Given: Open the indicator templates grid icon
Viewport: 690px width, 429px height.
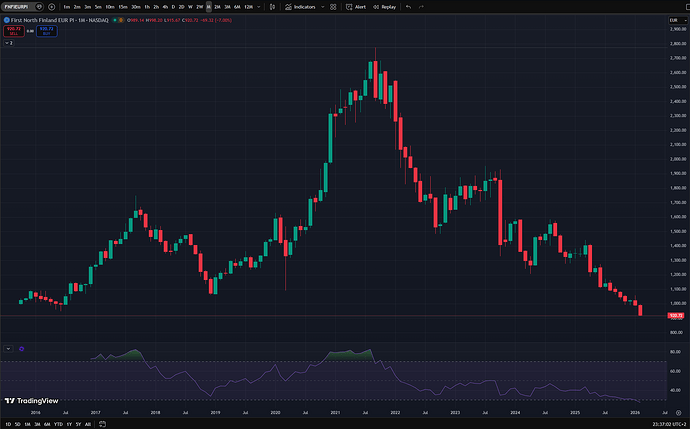Looking at the screenshot, I should tap(333, 7).
